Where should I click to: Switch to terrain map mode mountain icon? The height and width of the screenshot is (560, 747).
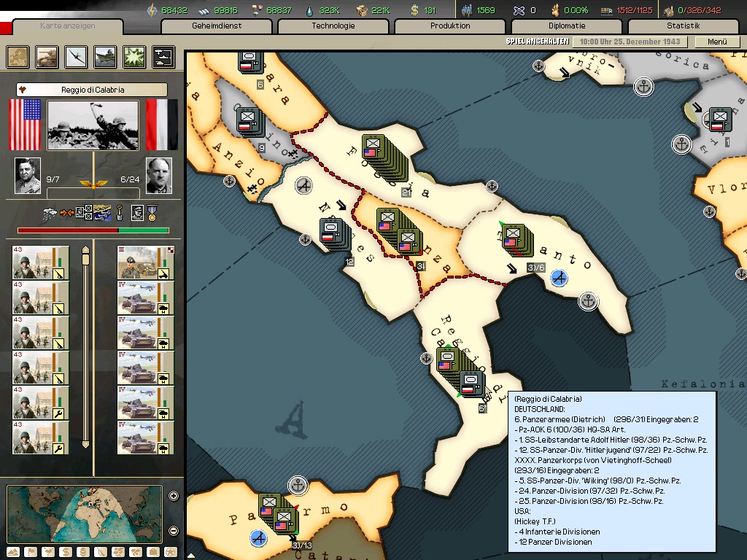coord(13,553)
